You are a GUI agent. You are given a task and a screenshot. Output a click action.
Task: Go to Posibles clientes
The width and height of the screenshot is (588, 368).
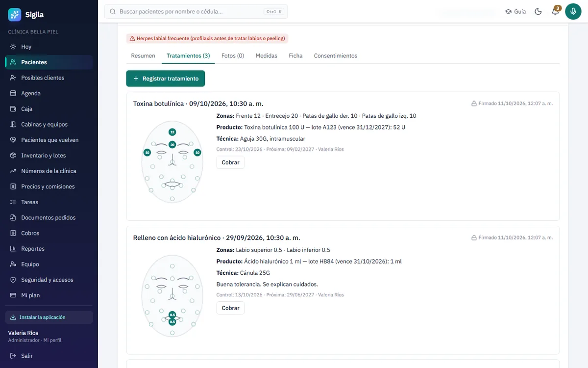(49, 78)
